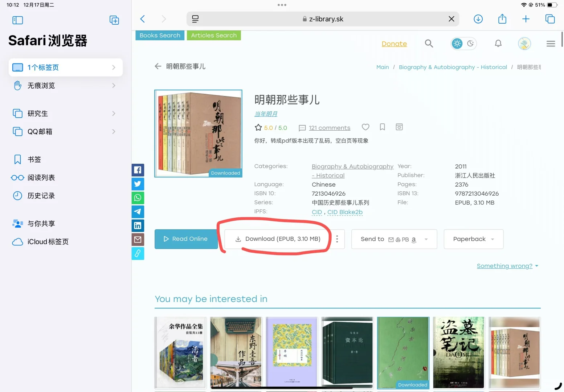Image resolution: width=564 pixels, height=392 pixels.
Task: Switch to Articles Search tab
Action: (x=214, y=35)
